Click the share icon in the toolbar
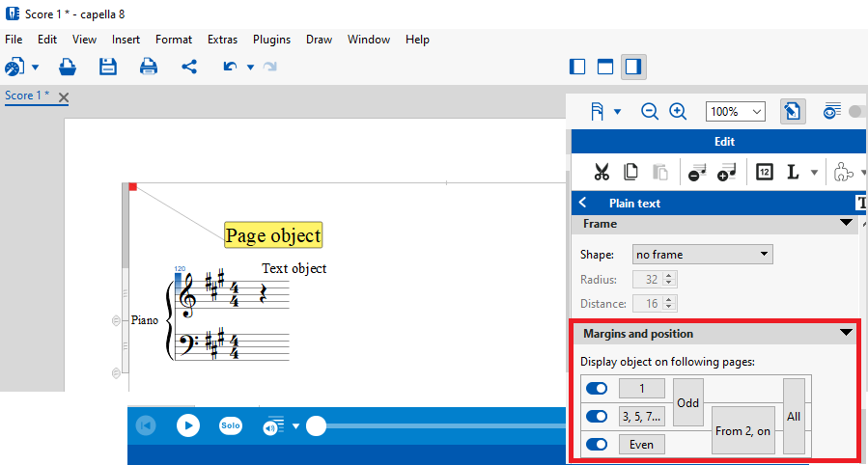 coord(189,67)
